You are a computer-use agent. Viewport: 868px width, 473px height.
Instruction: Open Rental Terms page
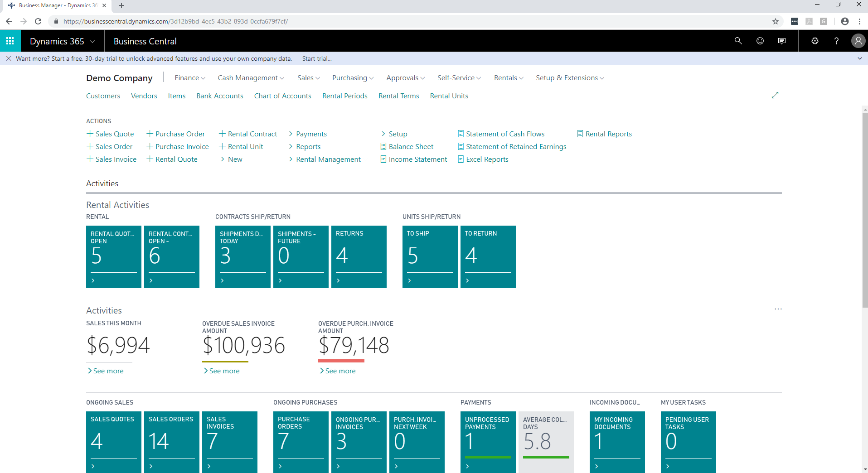tap(399, 96)
